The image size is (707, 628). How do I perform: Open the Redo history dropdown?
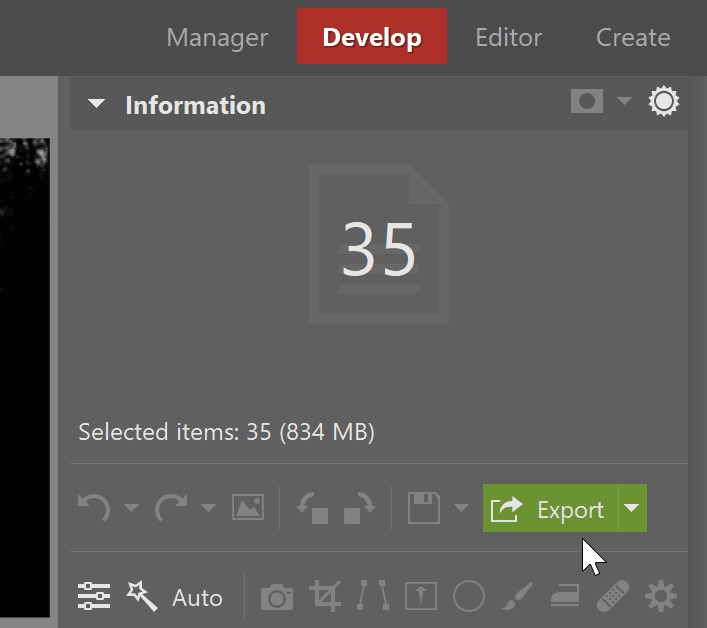[x=208, y=508]
